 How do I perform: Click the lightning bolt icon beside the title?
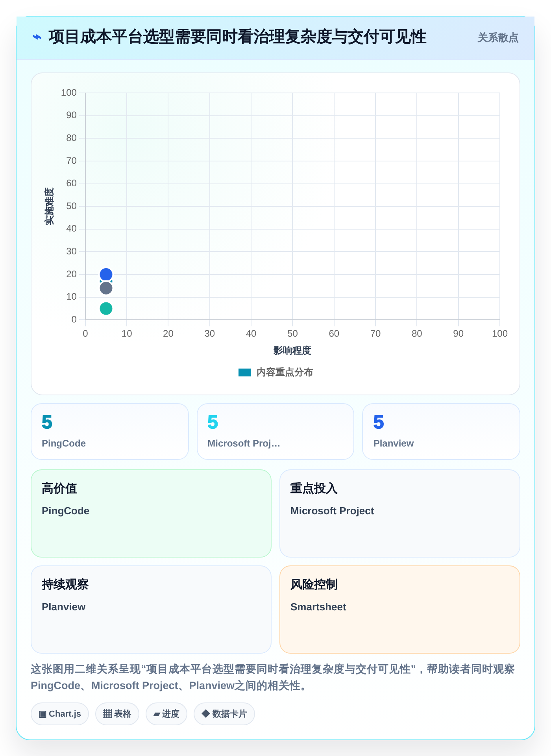click(x=37, y=37)
